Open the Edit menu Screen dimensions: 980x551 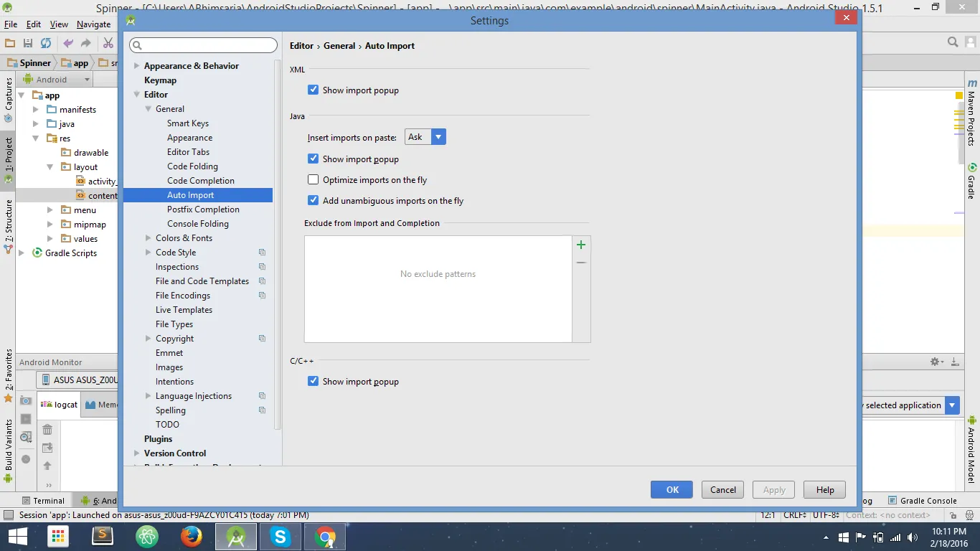[34, 24]
